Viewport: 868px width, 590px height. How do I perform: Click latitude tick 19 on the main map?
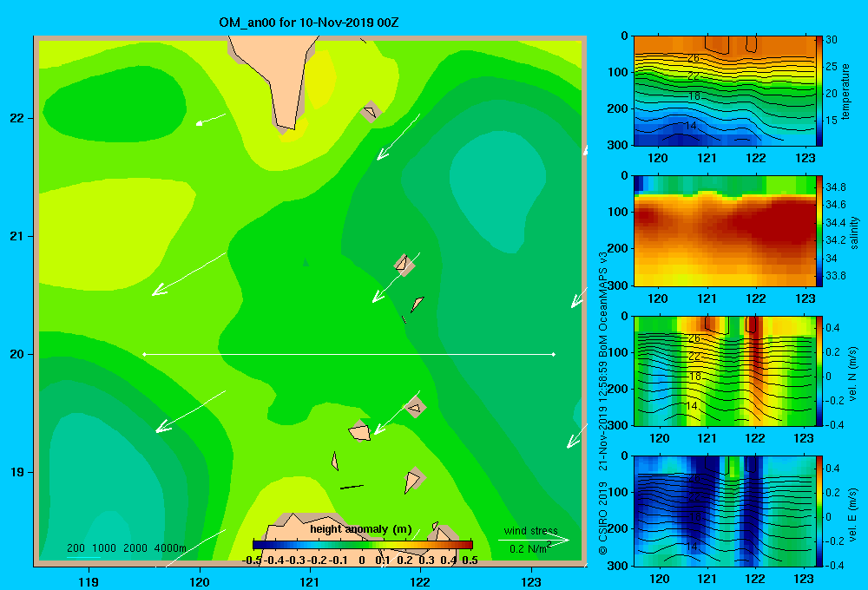point(17,472)
